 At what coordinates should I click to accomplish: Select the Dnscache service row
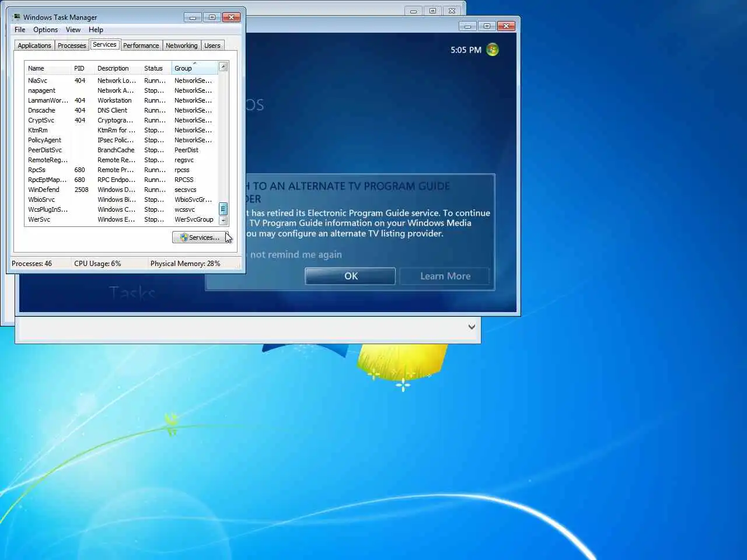click(121, 110)
